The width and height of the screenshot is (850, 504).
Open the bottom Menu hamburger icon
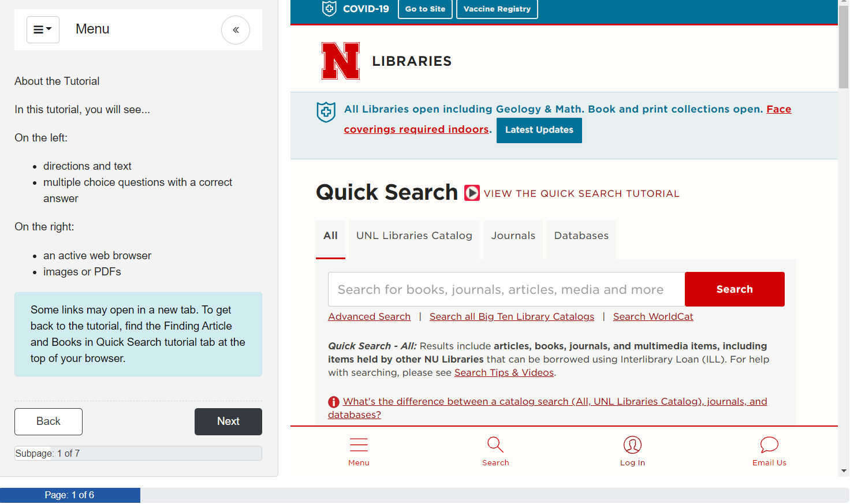click(359, 445)
